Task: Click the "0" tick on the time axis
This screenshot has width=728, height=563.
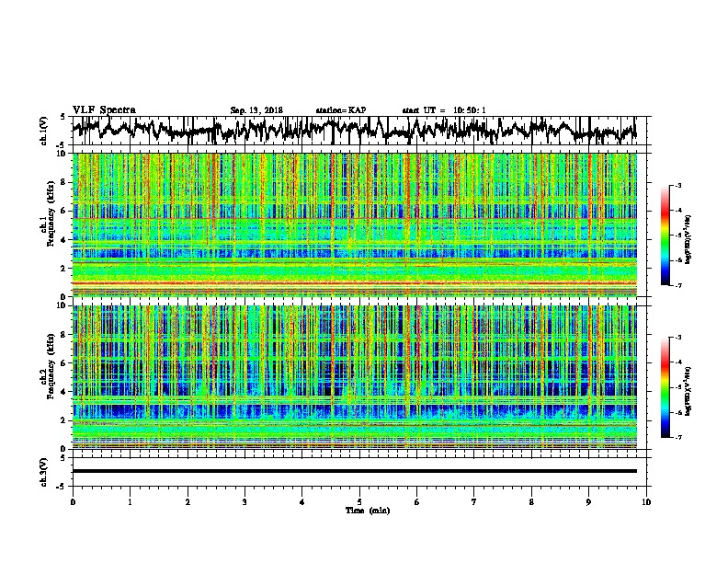Action: tap(73, 502)
